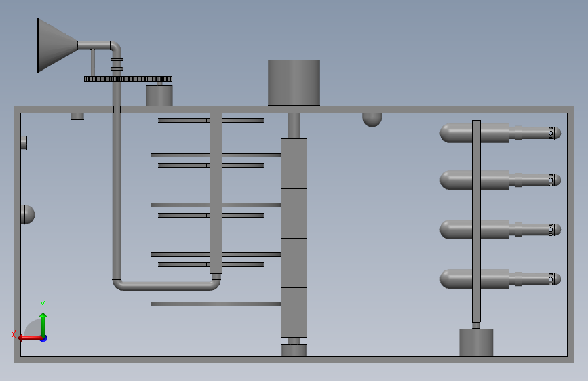The image size is (588, 381).
Task: Select the big cylinder atop the tank
Action: (x=294, y=83)
